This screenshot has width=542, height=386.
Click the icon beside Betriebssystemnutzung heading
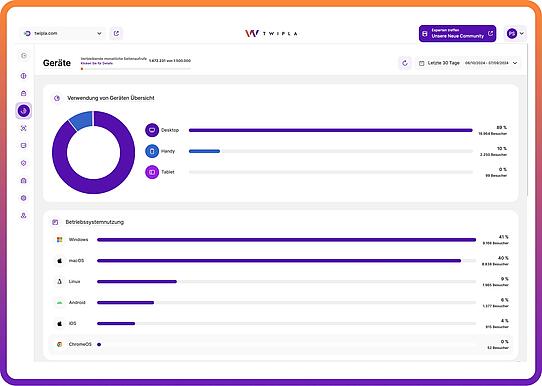point(55,222)
